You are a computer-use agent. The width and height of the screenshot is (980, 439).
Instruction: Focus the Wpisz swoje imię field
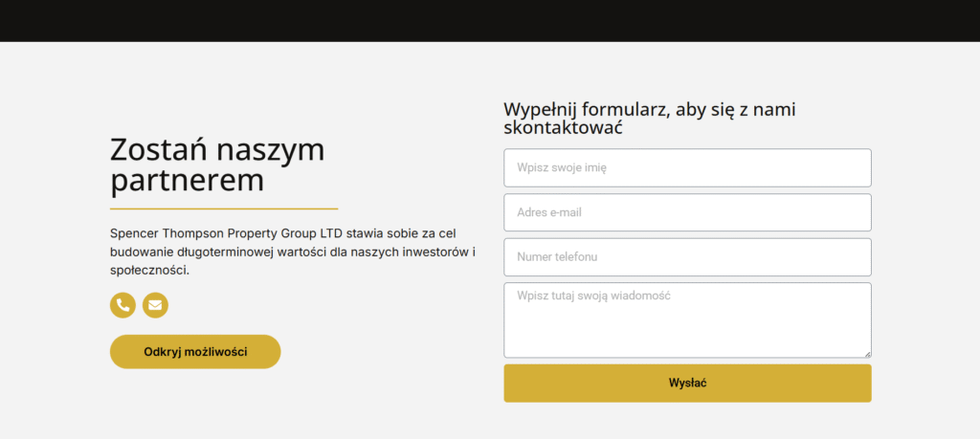(687, 167)
